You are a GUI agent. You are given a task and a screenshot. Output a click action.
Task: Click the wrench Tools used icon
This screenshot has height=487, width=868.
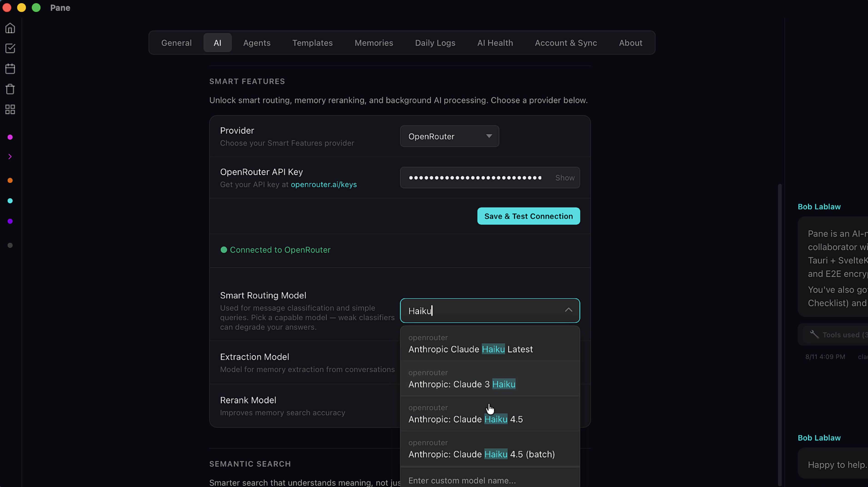pyautogui.click(x=814, y=334)
